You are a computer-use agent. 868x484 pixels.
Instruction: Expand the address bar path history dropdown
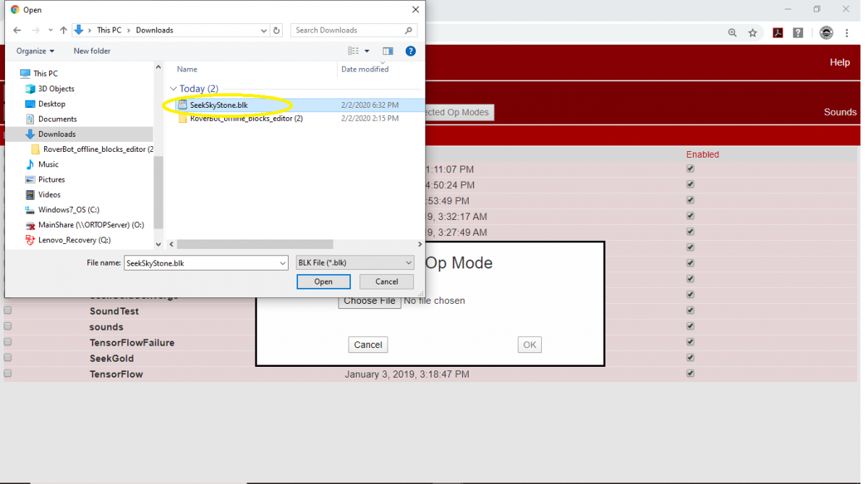click(264, 30)
